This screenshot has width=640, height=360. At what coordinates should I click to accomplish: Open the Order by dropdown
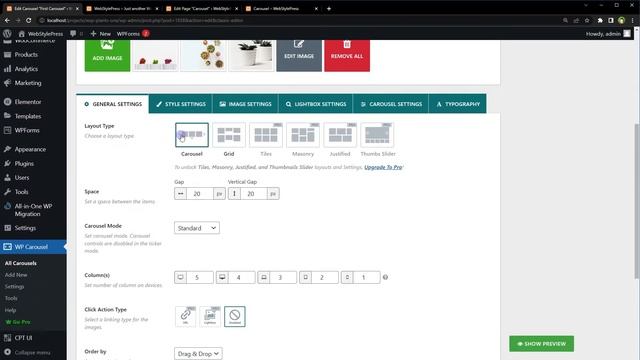click(x=198, y=353)
